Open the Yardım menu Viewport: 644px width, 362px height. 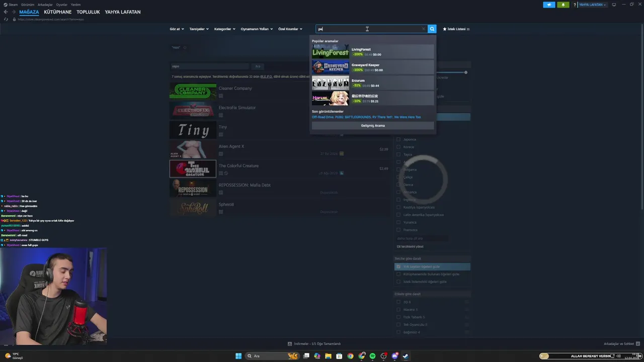coord(75,5)
